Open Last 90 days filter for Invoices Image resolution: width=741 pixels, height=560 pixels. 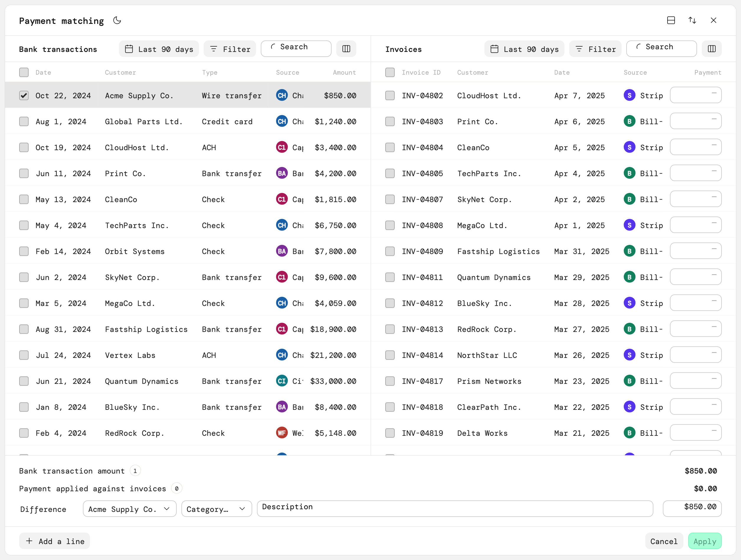524,49
